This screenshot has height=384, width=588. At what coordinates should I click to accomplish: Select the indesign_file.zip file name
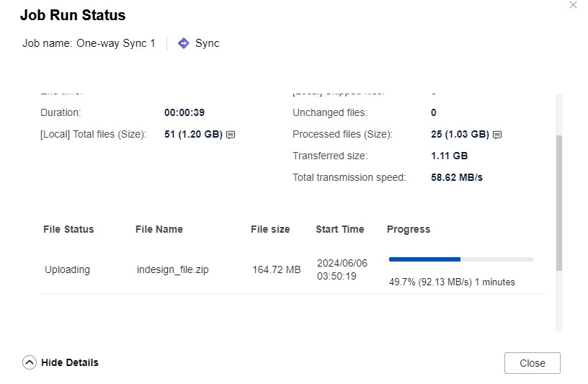(x=174, y=269)
